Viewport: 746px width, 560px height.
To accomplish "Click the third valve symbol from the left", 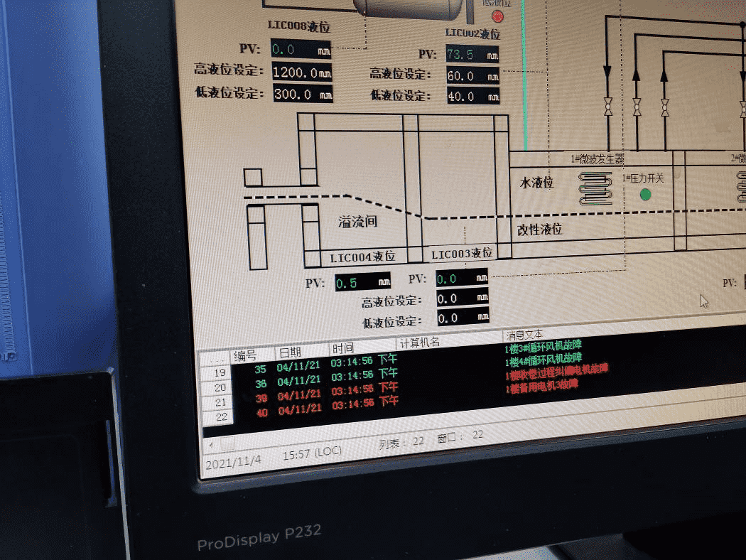I will [x=665, y=107].
